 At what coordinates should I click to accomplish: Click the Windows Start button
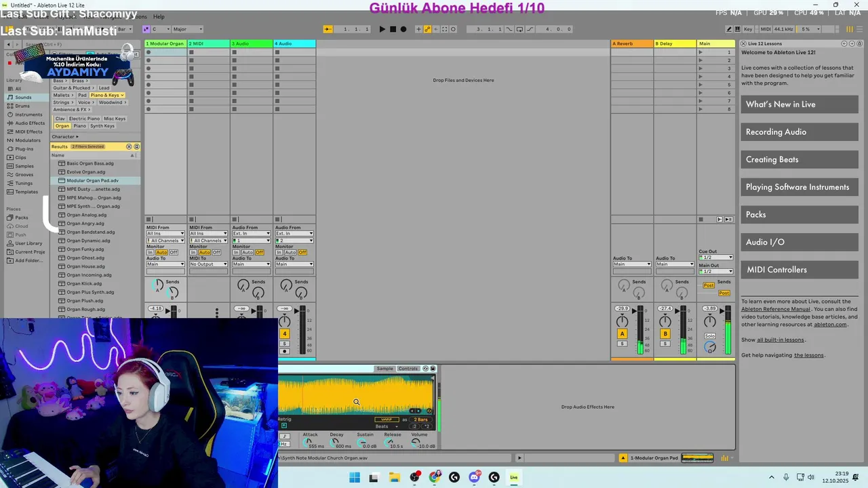[x=355, y=477]
